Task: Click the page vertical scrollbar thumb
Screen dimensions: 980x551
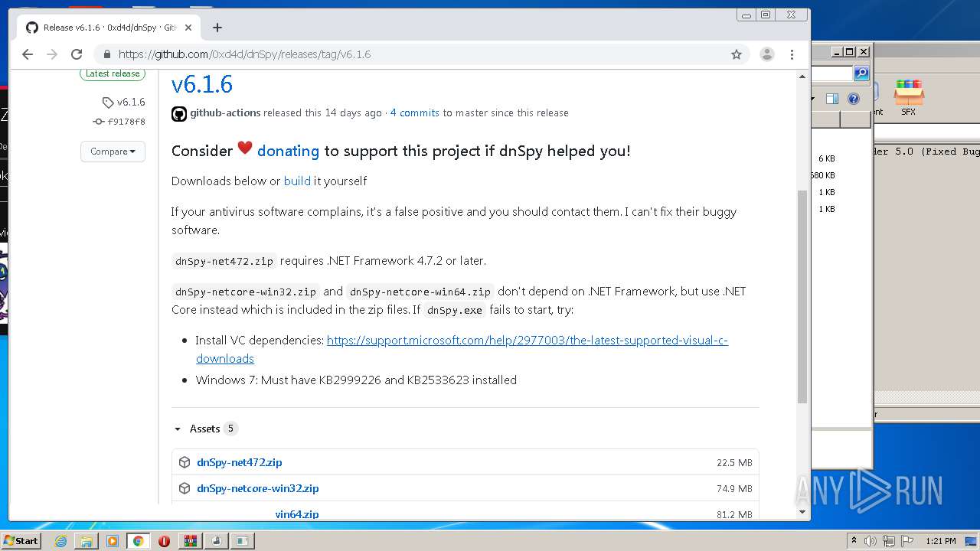Action: 802,297
